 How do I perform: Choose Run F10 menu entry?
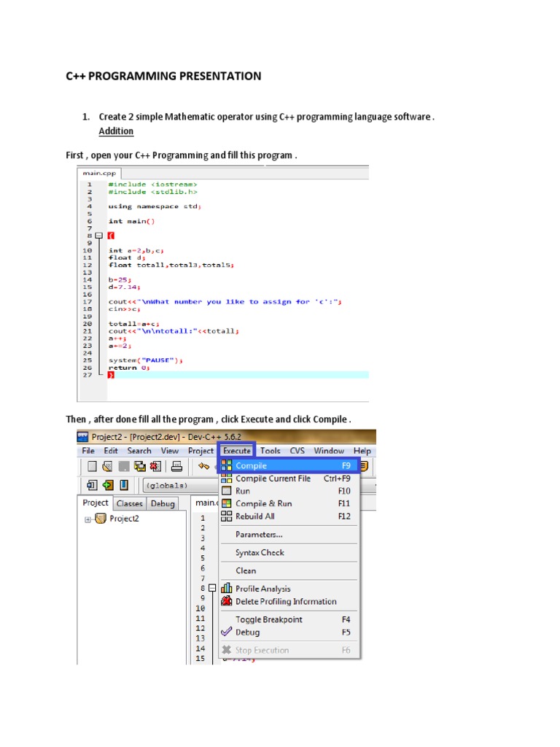coord(289,491)
